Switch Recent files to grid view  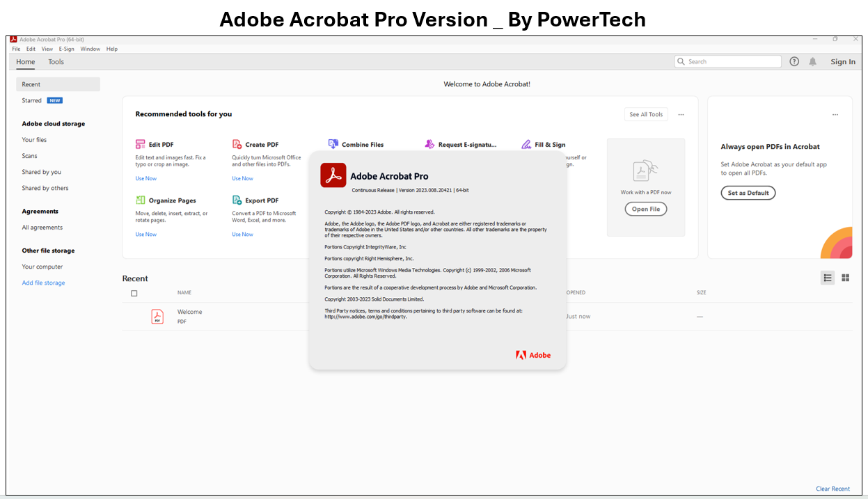click(x=845, y=278)
